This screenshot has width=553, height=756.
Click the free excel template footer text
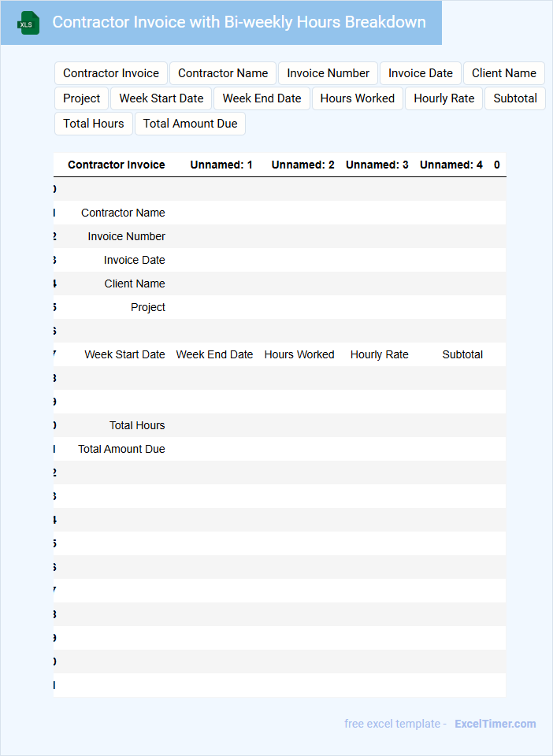point(395,724)
